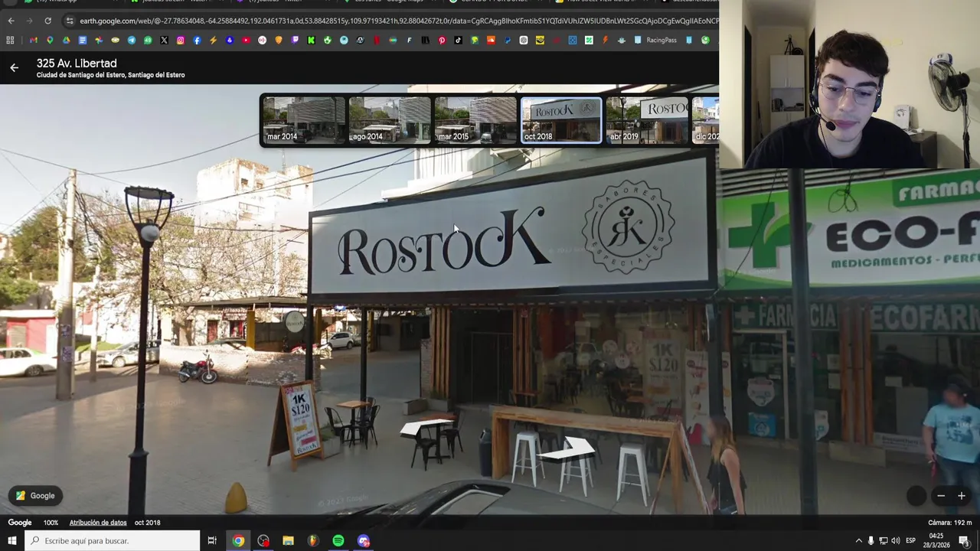980x551 pixels.
Task: Select the mar 2015 historical imagery thumbnail
Action: (x=475, y=120)
